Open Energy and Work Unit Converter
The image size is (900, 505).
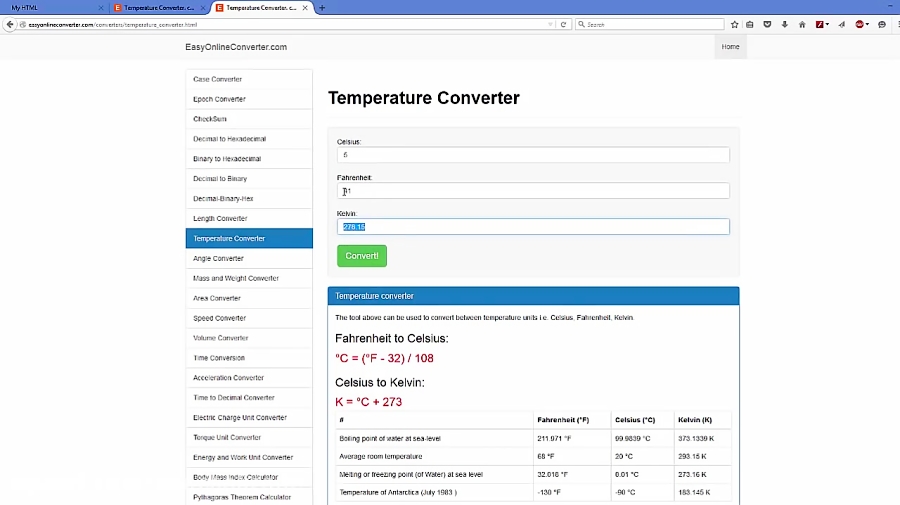pos(249,457)
